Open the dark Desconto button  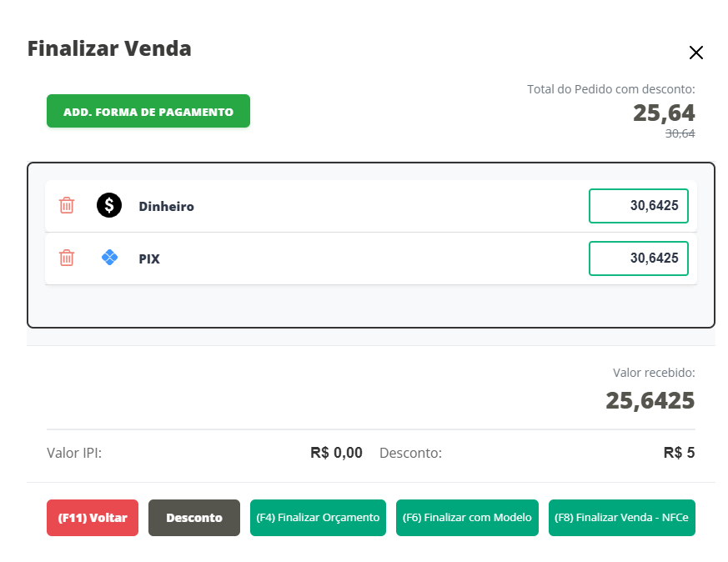pyautogui.click(x=194, y=518)
